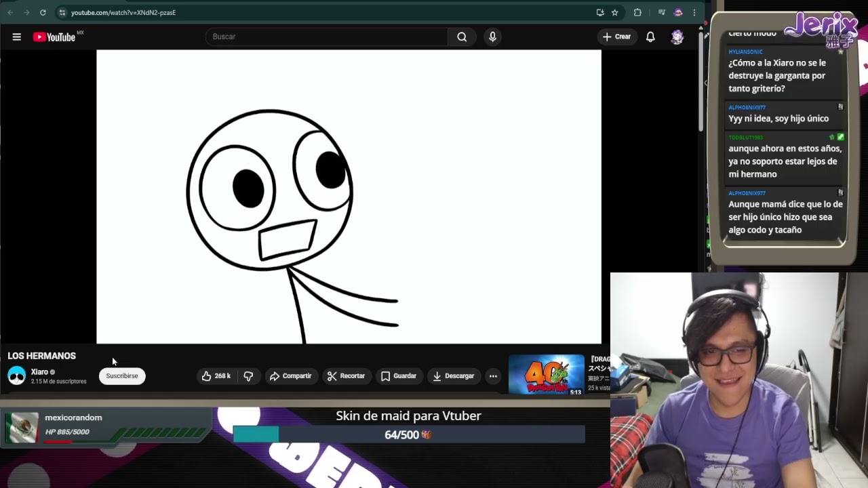Image resolution: width=868 pixels, height=488 pixels.
Task: Open the Xiaro channel avatar
Action: [16, 375]
